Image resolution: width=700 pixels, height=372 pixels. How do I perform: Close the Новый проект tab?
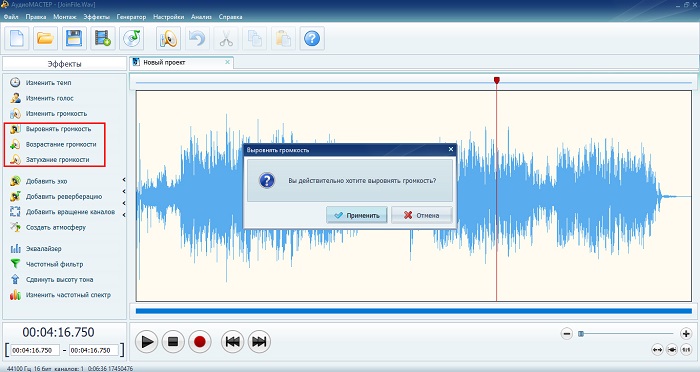click(x=227, y=62)
